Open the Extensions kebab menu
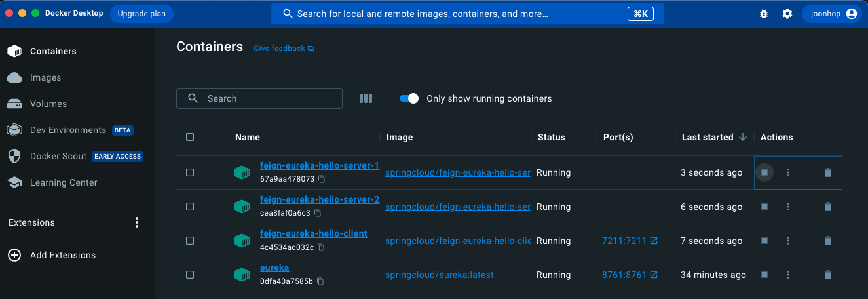 137,222
